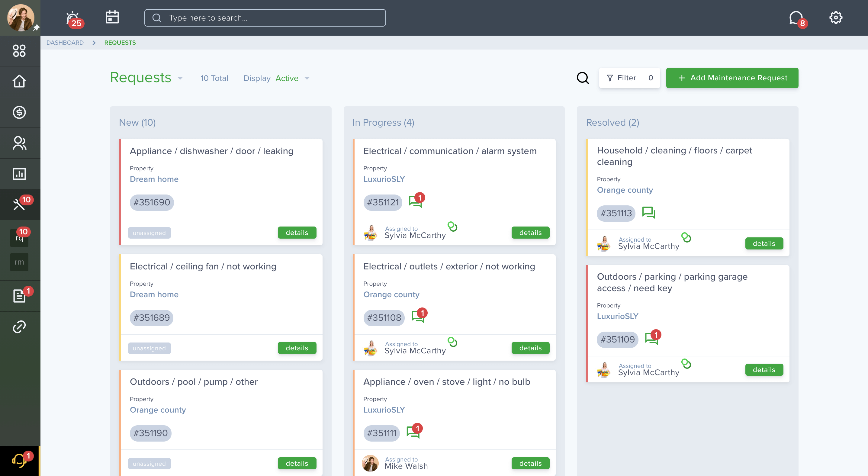The width and height of the screenshot is (868, 476).
Task: Click the New (10) column header
Action: (137, 122)
